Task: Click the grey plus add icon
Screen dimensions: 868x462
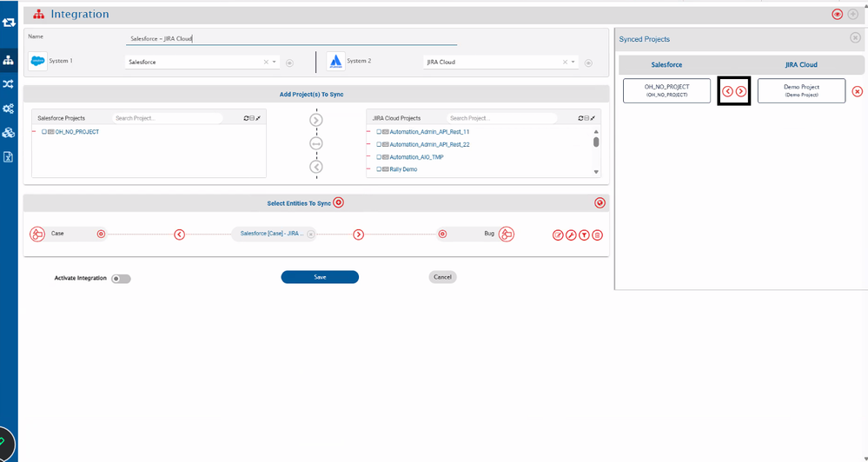Action: coord(853,15)
